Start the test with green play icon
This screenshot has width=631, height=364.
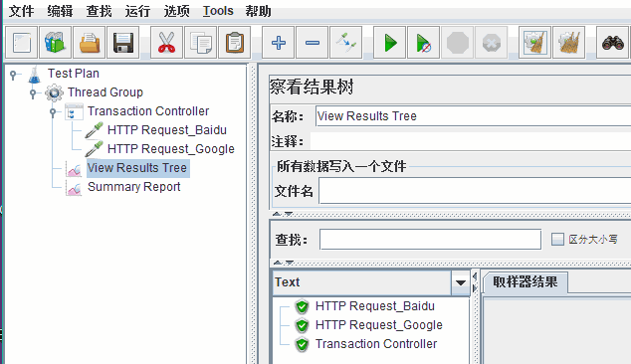(x=389, y=43)
